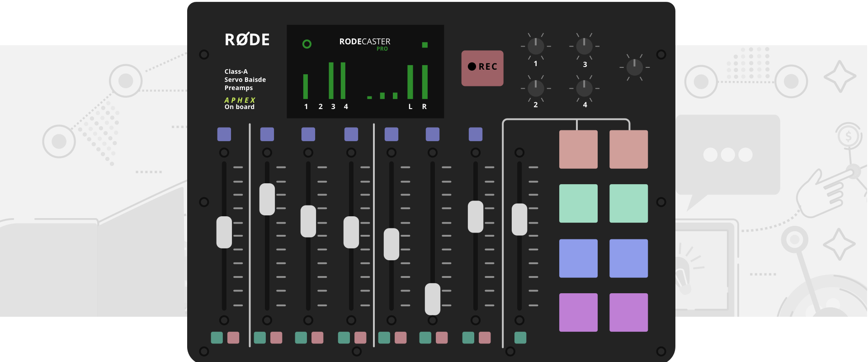Click the Class-A Servo Baisde Preamps text

(245, 80)
